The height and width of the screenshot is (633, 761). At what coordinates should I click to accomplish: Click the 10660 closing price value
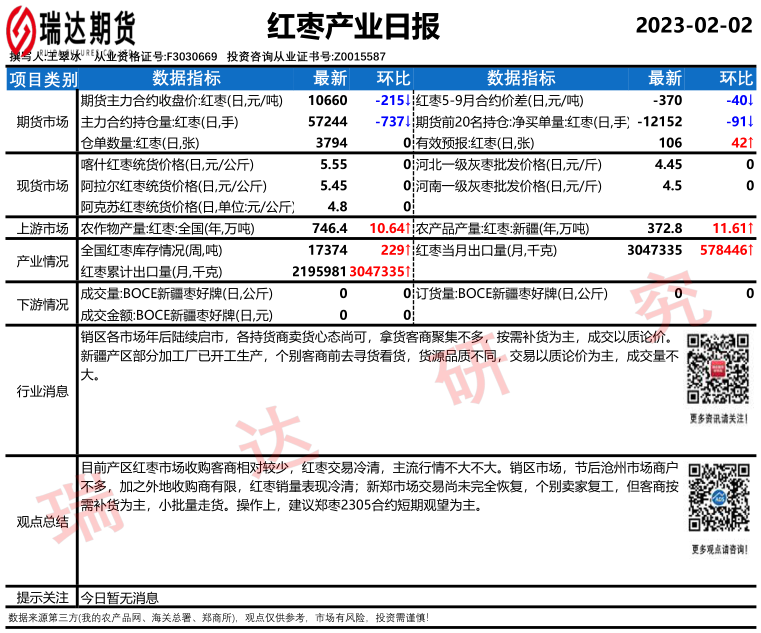tap(328, 101)
